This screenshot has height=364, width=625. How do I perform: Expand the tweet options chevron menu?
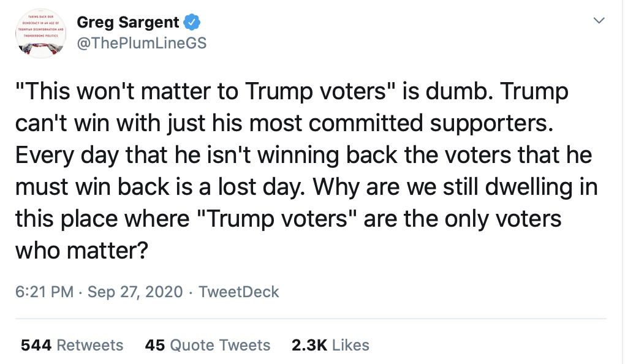point(600,21)
